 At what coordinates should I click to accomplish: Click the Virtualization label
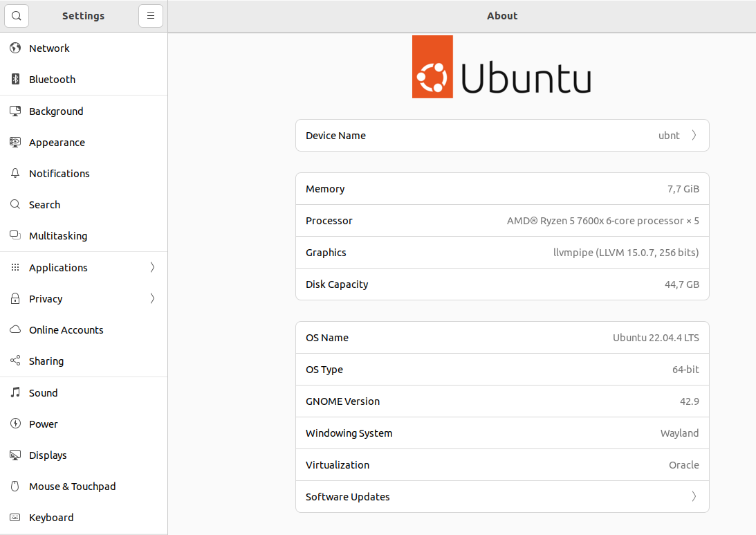338,465
